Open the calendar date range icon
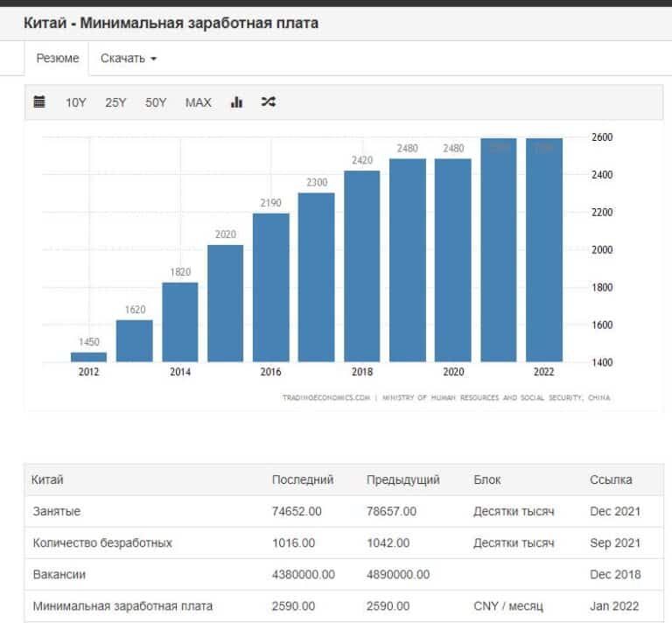Image resolution: width=672 pixels, height=623 pixels. tap(38, 102)
